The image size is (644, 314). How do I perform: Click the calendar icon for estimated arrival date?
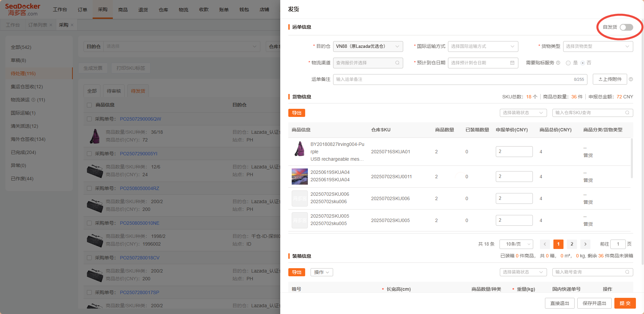click(512, 63)
